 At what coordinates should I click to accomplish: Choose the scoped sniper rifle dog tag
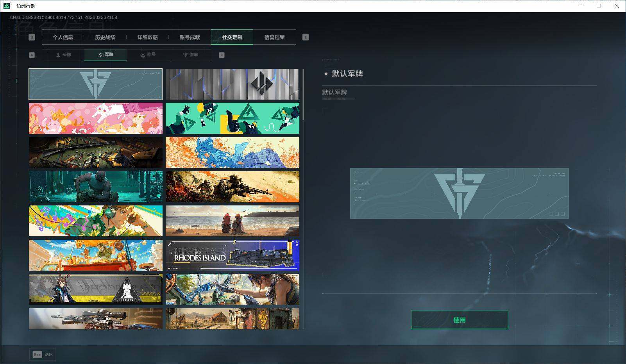point(96,319)
